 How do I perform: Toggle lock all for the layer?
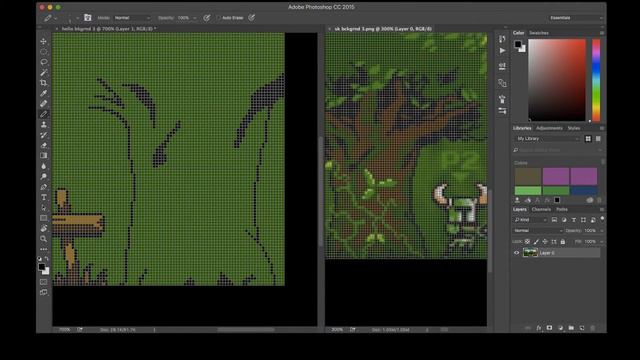[x=563, y=242]
